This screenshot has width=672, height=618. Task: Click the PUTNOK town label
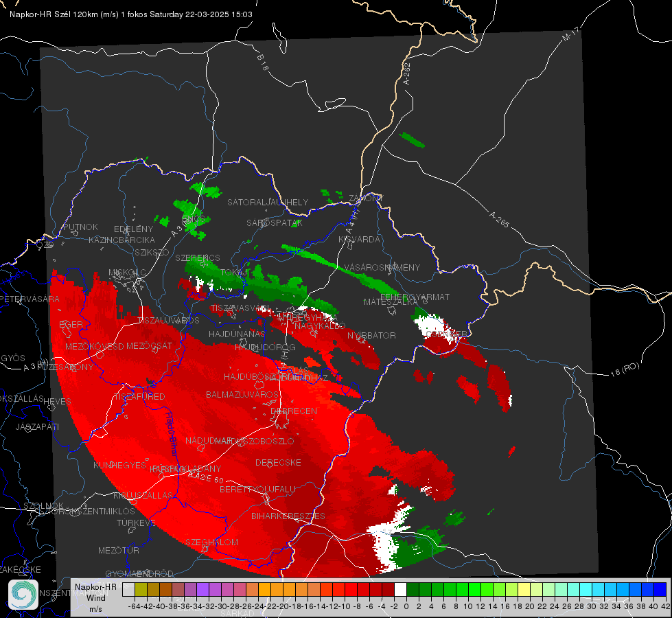[80, 227]
